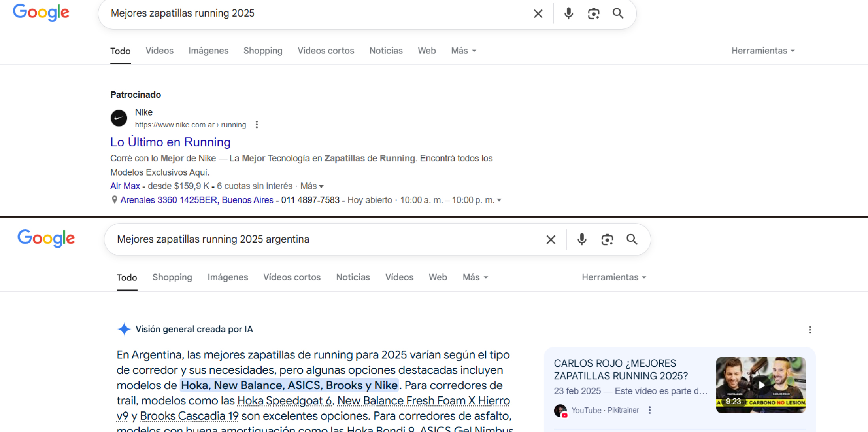Click the location pin icon for Arenales 3360
Image resolution: width=868 pixels, height=432 pixels.
[115, 200]
